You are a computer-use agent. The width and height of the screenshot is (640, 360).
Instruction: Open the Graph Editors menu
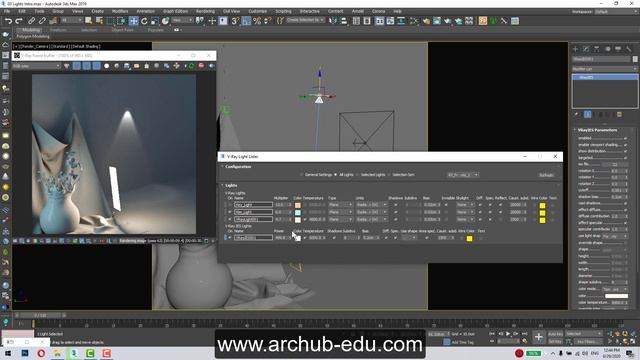point(176,11)
